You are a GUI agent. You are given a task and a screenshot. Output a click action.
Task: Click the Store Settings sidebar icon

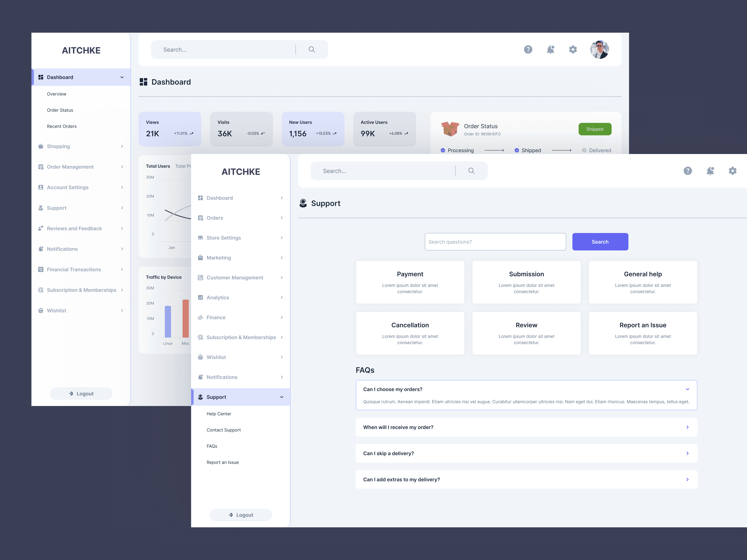tap(200, 238)
